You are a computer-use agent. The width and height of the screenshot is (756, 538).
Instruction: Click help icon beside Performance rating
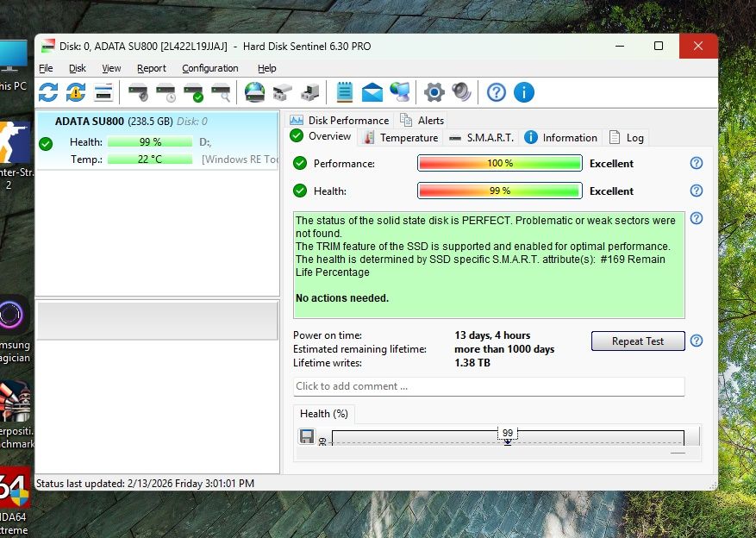point(697,163)
